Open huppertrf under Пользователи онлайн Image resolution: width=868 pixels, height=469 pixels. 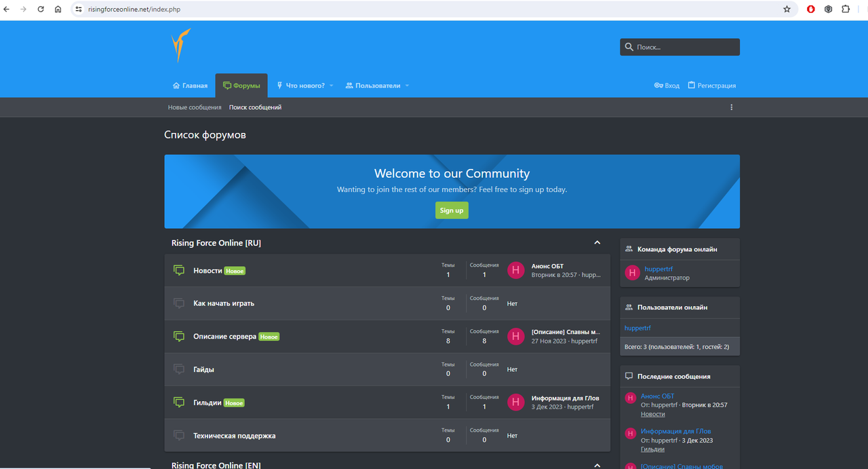(637, 328)
